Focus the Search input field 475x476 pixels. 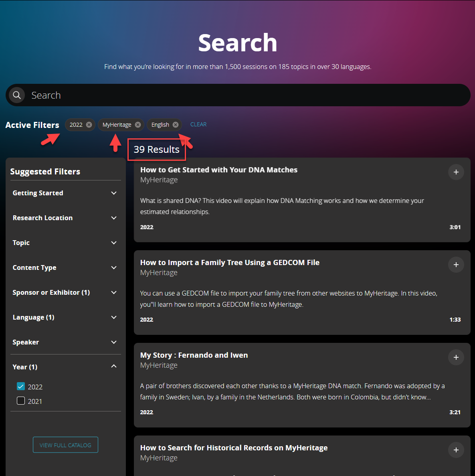pos(238,95)
